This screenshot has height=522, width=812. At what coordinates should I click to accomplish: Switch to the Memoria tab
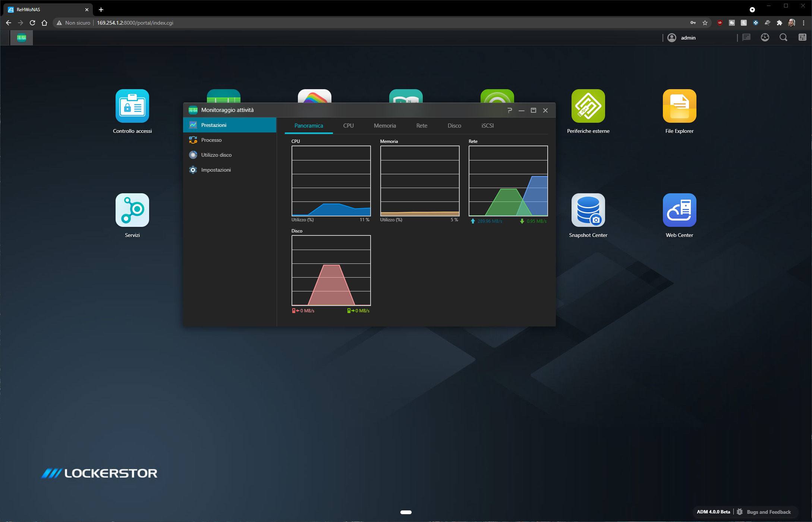pyautogui.click(x=385, y=126)
